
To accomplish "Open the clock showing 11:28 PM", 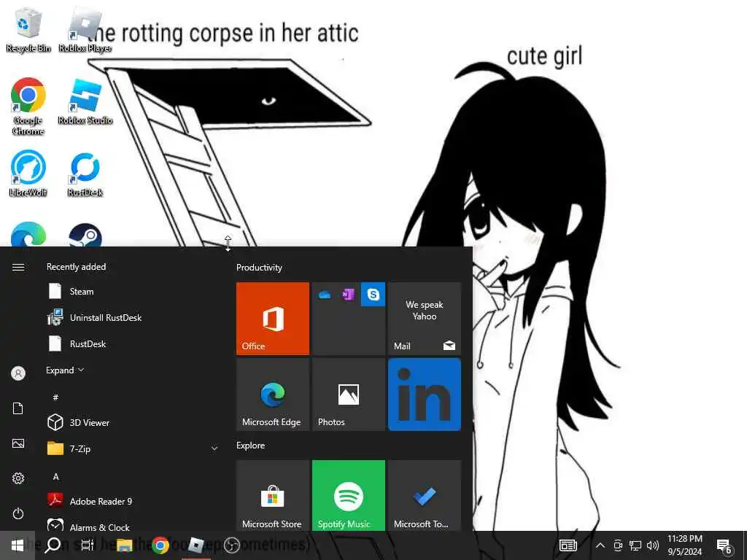I will [684, 545].
